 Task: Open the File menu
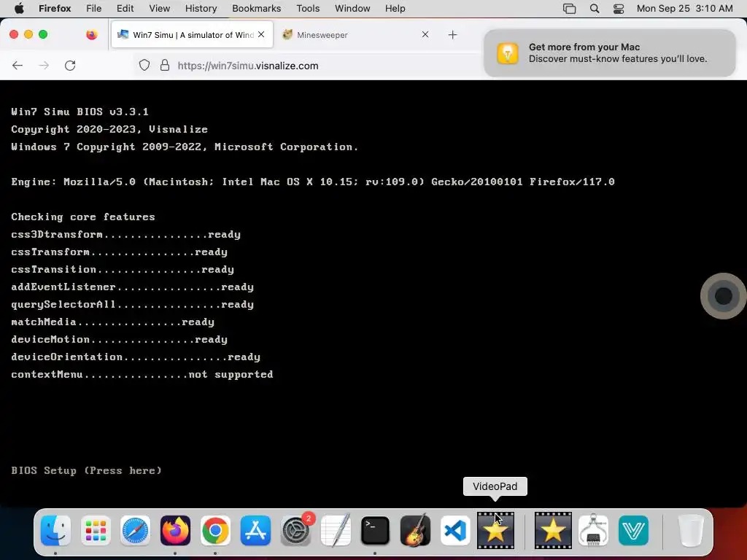94,9
